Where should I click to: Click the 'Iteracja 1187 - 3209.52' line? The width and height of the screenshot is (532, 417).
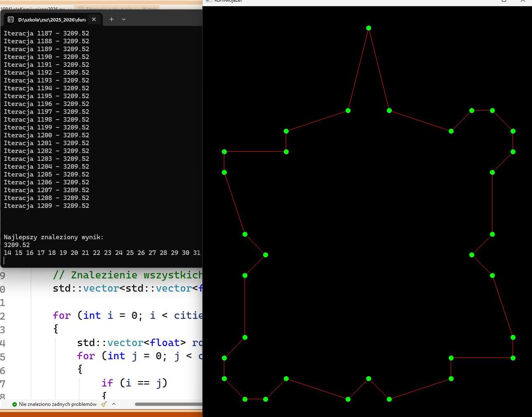point(46,33)
